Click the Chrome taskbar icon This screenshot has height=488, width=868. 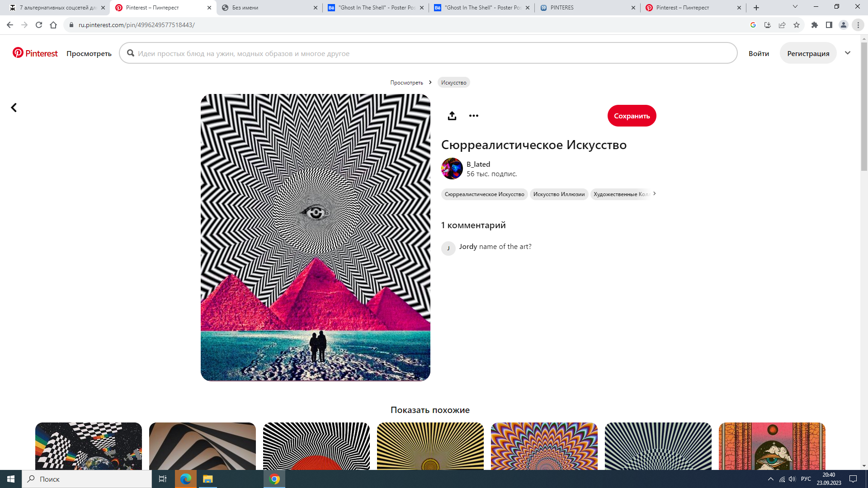coord(274,479)
